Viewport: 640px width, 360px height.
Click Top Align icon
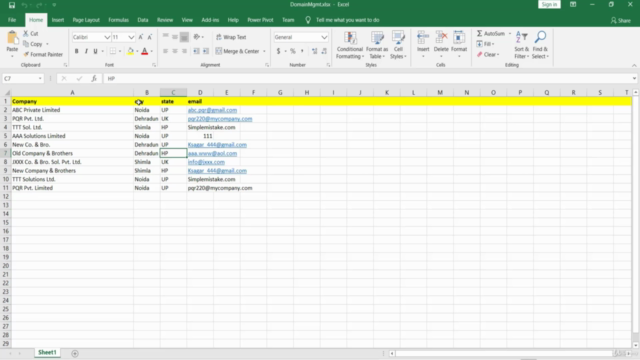click(165, 37)
